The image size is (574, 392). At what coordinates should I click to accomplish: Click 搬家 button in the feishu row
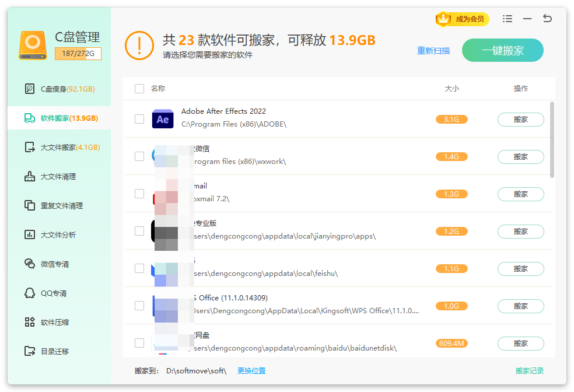[520, 269]
